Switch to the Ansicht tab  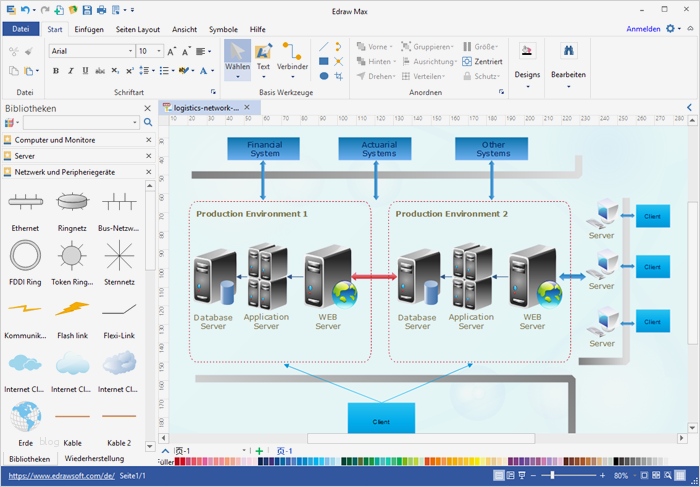[184, 29]
